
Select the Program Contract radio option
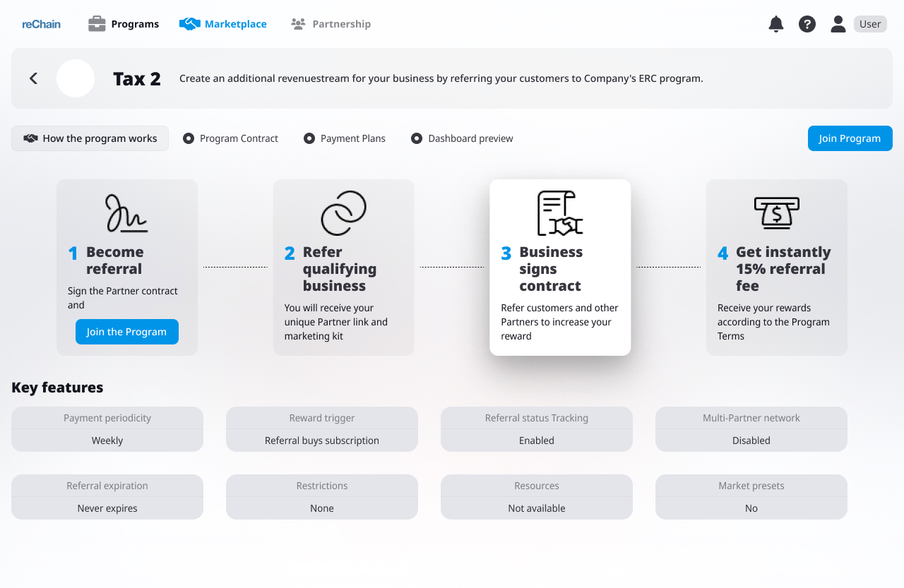pos(189,138)
